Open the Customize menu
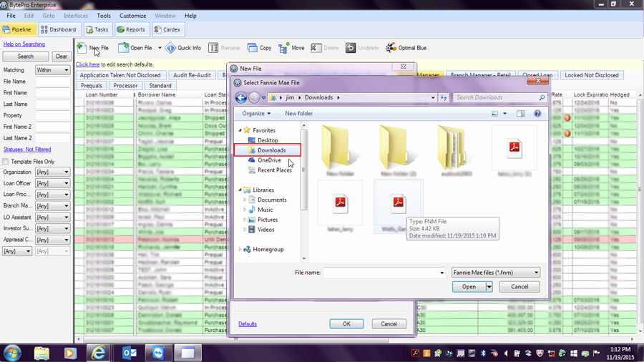Screen dimensions: 644x362 (x=132, y=16)
